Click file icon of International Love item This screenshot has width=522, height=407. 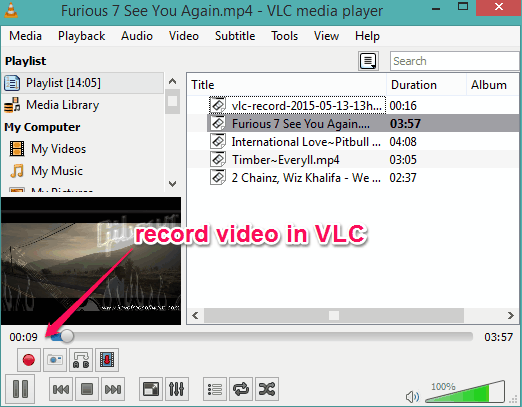coord(218,141)
